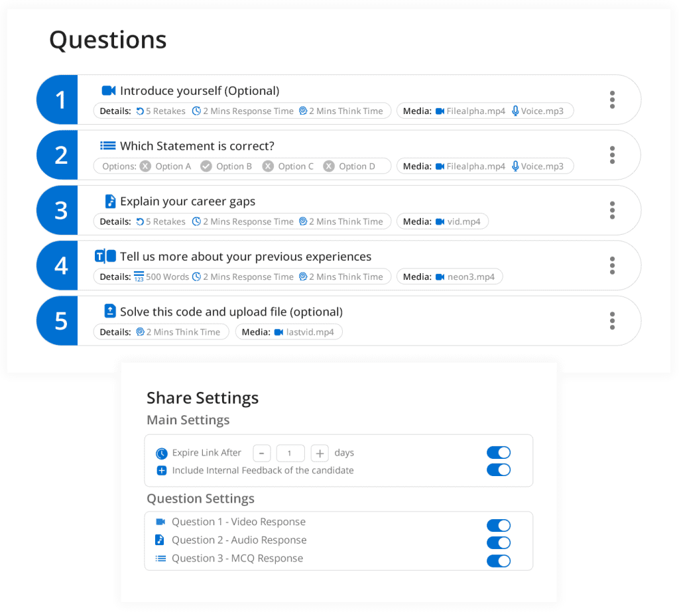Expand the options menu for question 5
The height and width of the screenshot is (616, 679).
point(612,321)
